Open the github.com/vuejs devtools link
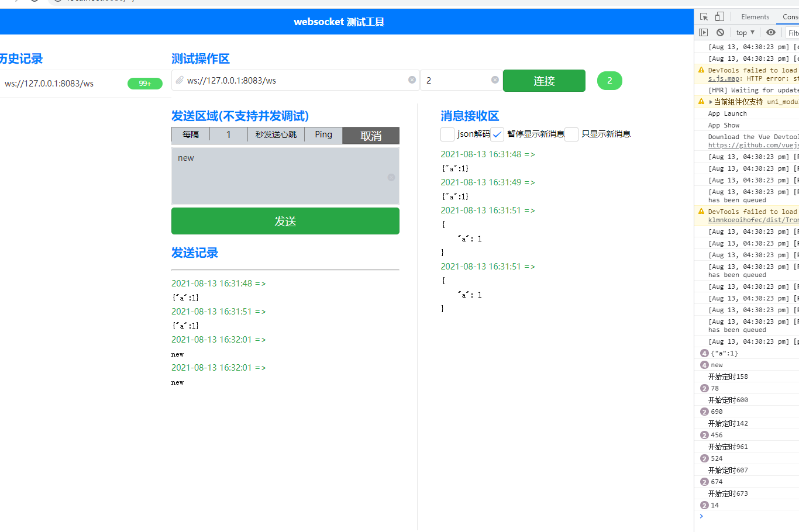The height and width of the screenshot is (532, 799). coord(753,145)
